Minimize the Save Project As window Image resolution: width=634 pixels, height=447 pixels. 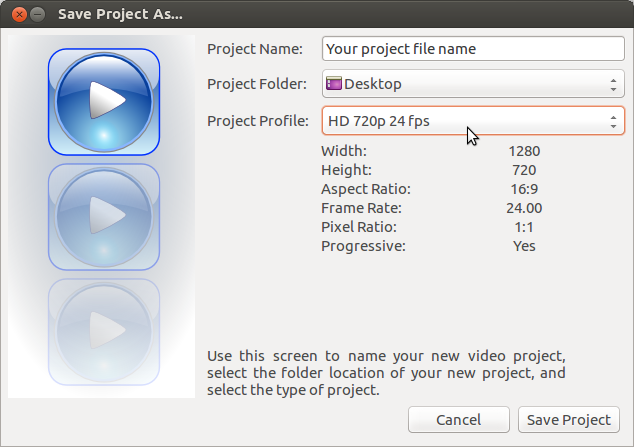(x=38, y=15)
